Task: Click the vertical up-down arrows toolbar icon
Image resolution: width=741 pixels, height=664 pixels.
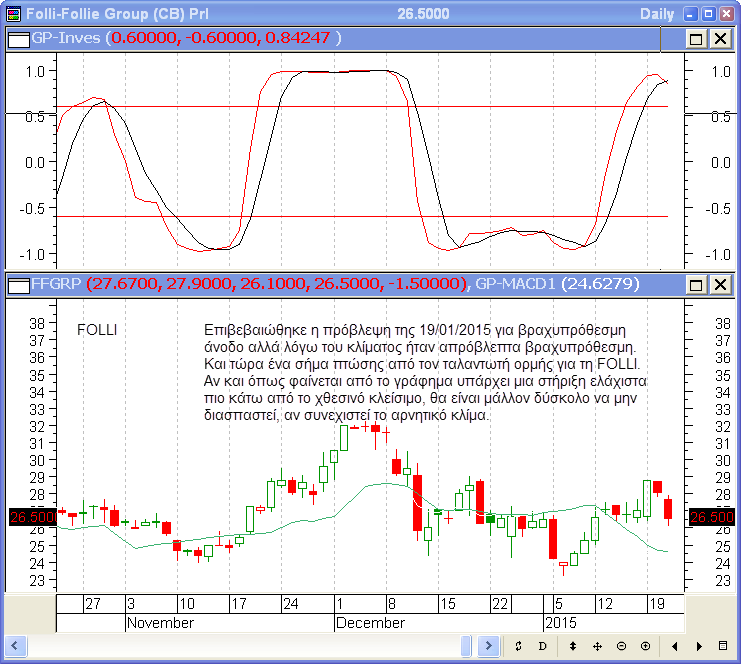Action: tap(573, 646)
